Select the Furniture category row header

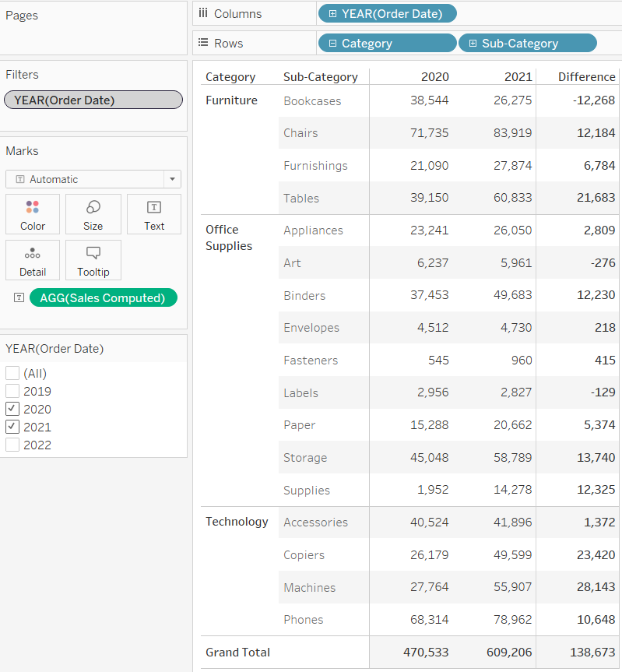[231, 100]
